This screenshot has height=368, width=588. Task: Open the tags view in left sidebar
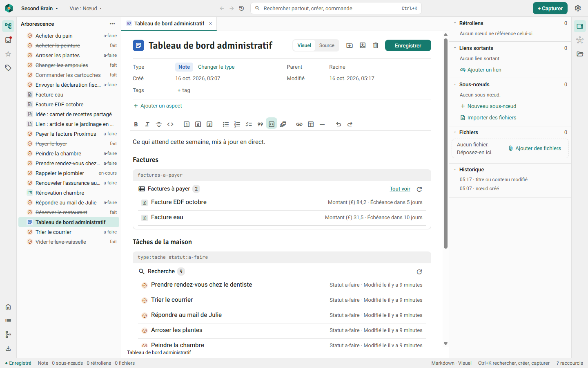[x=8, y=68]
